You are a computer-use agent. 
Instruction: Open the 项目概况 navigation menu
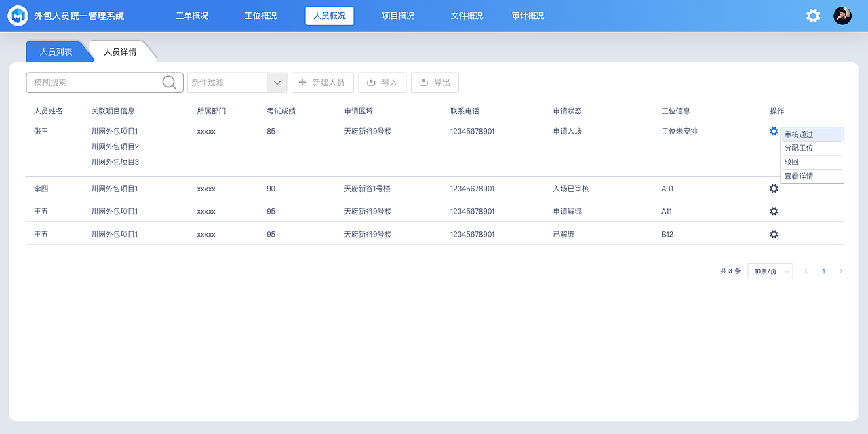tap(397, 15)
